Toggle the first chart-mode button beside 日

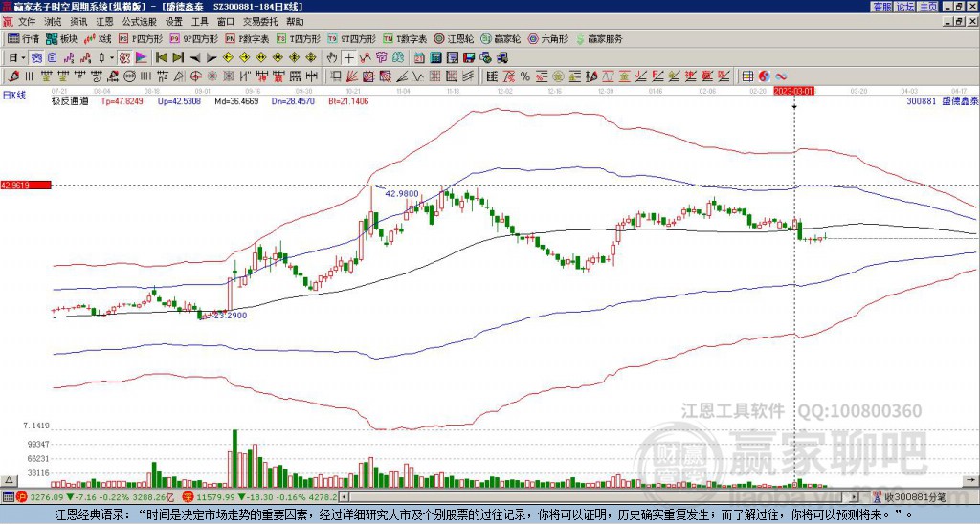coord(37,58)
